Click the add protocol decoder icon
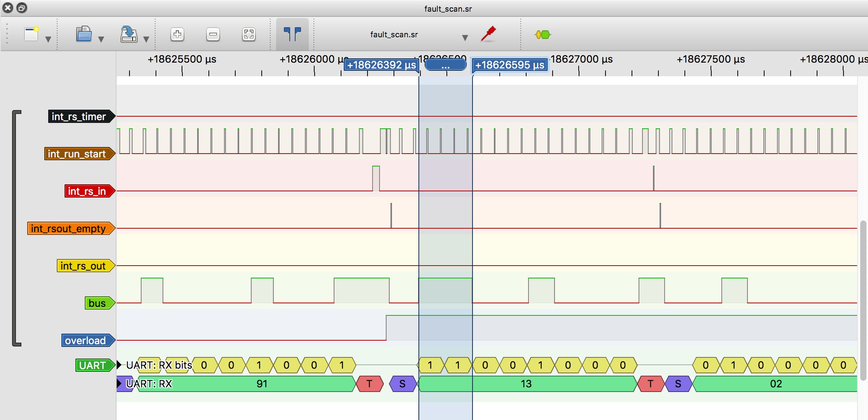The height and width of the screenshot is (420, 868). pos(543,34)
